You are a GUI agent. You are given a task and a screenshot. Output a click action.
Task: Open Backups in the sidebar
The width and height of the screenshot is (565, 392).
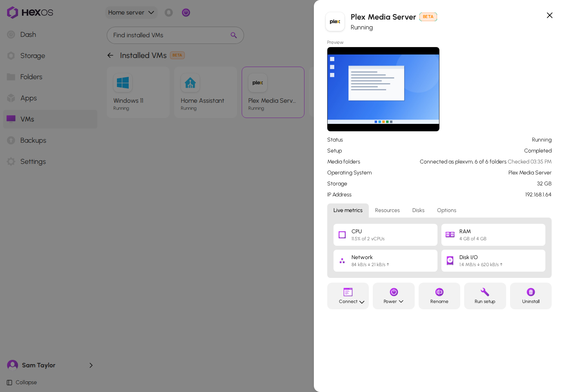tap(50, 140)
